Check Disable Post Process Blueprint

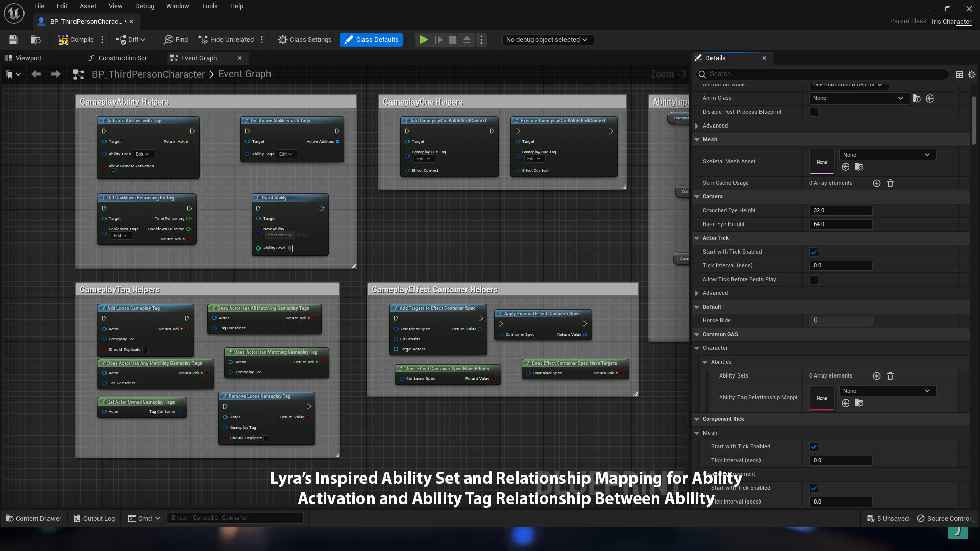814,112
